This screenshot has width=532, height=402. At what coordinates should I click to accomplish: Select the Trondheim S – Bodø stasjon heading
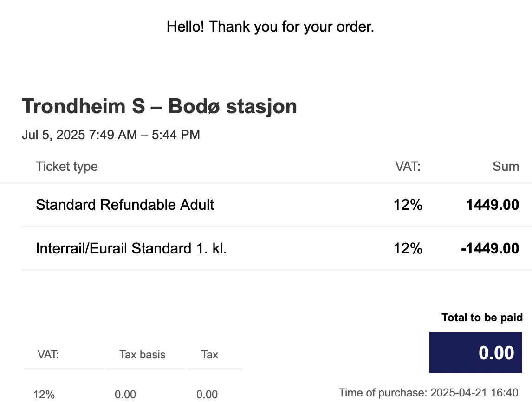point(160,107)
